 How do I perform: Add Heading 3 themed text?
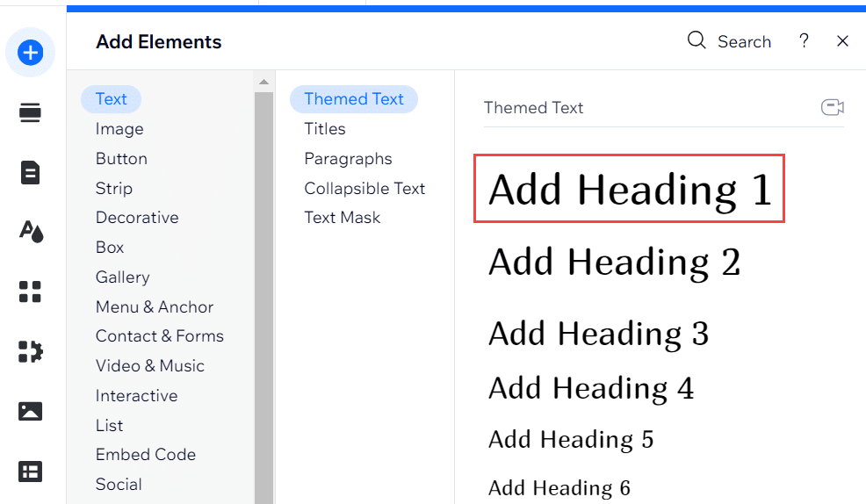coord(598,334)
